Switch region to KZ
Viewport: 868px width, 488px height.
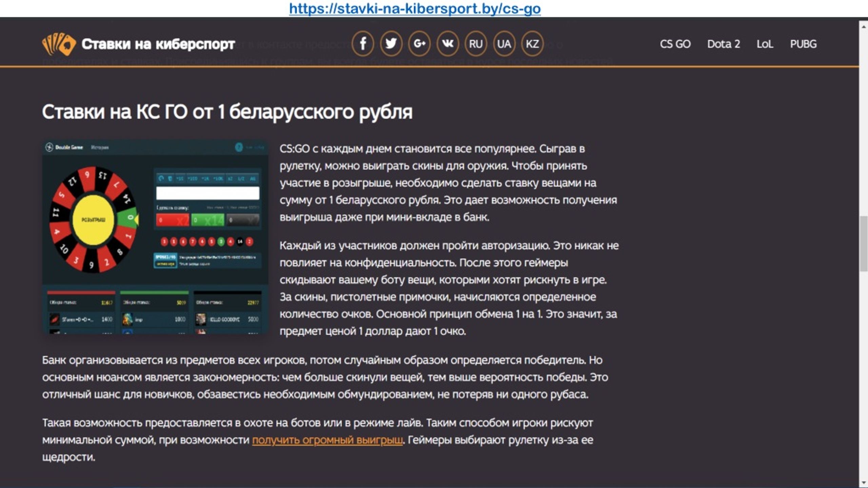tap(532, 44)
